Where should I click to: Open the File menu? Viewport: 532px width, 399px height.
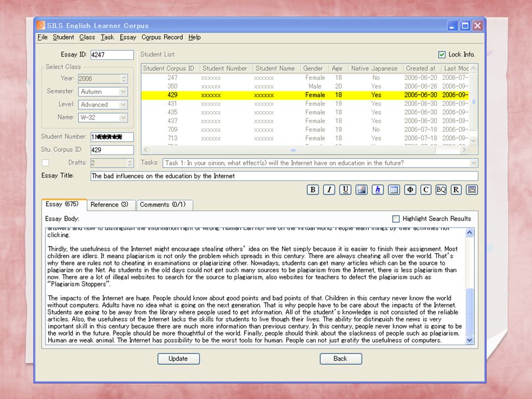(43, 37)
